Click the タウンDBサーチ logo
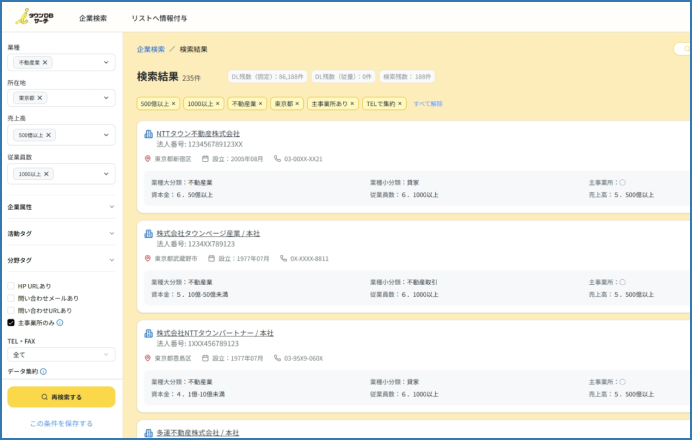This screenshot has height=440, width=692. coord(34,17)
